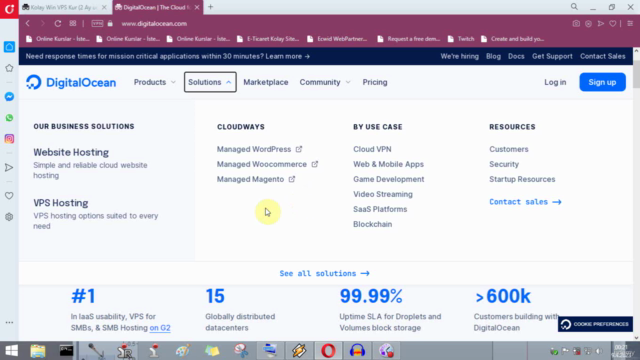Open the Opera sidebar home icon

pyautogui.click(x=9, y=47)
